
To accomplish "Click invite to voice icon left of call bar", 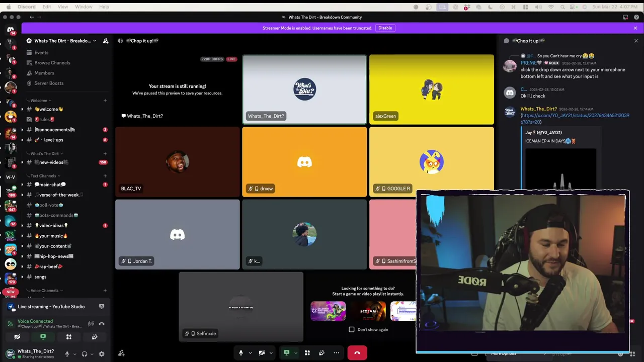I will tap(121, 353).
